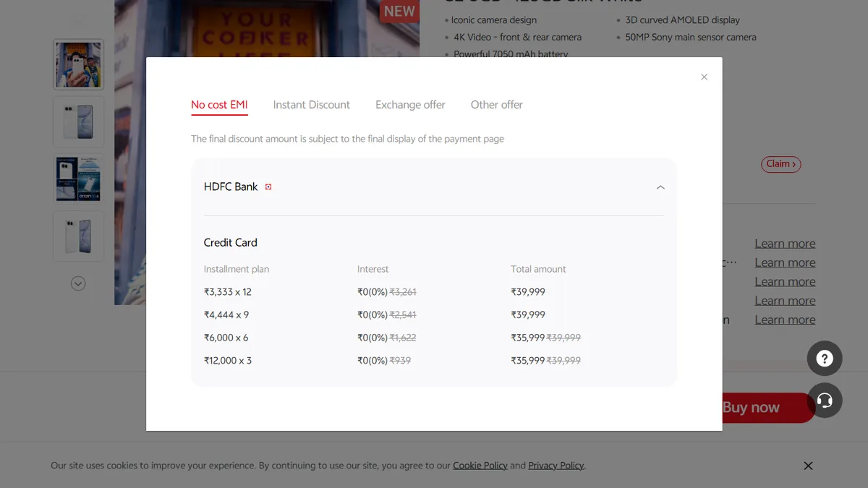
Task: Click the third Learn more link
Action: pyautogui.click(x=785, y=282)
